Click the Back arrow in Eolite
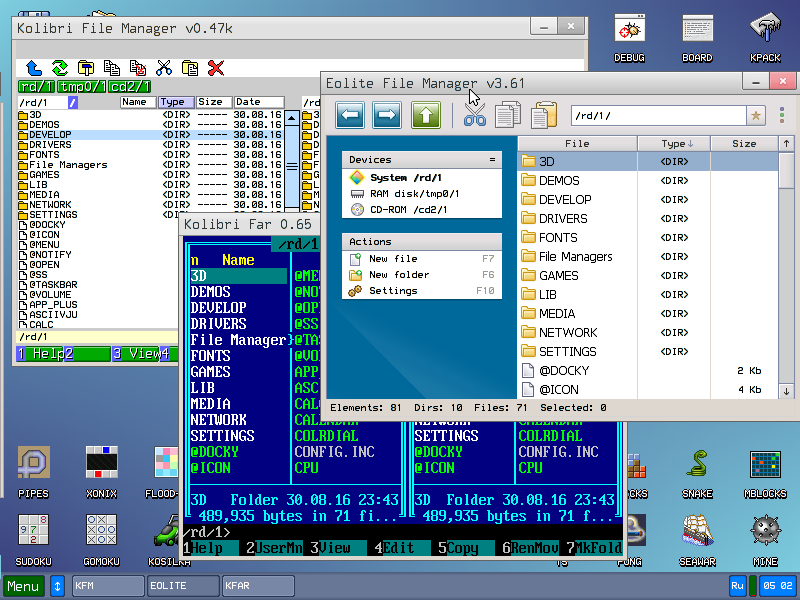This screenshot has height=600, width=800. click(x=350, y=115)
